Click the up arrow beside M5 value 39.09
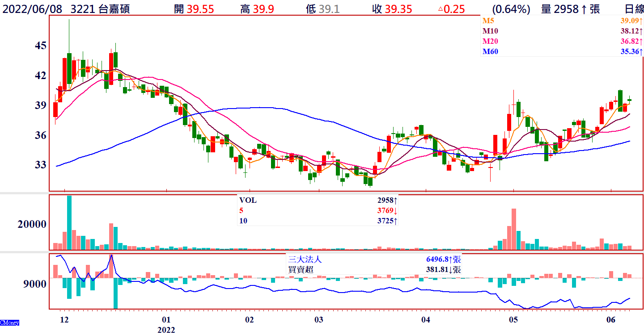 tap(641, 21)
